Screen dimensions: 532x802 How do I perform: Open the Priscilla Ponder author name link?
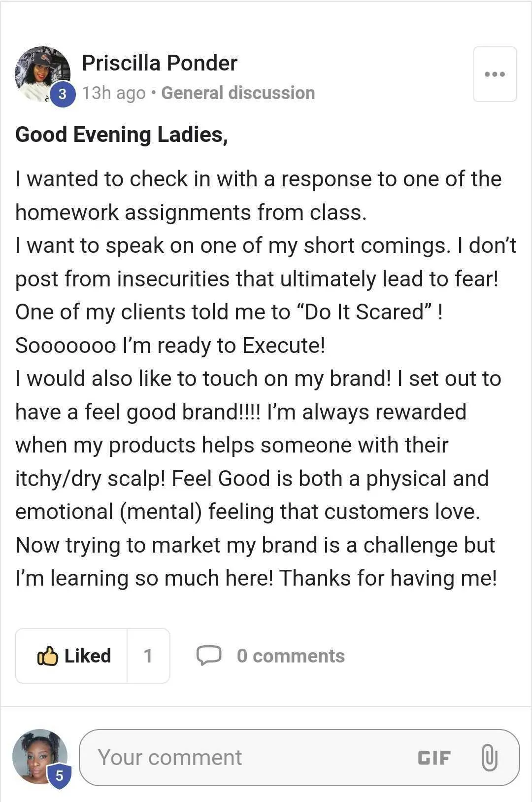point(160,63)
